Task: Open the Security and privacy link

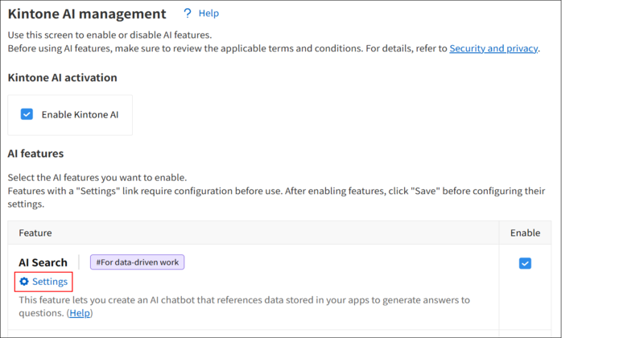Action: coord(493,48)
